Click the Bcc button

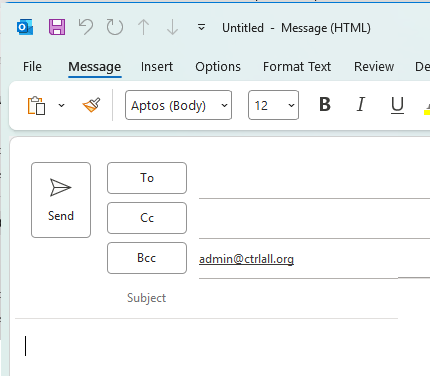click(x=147, y=258)
